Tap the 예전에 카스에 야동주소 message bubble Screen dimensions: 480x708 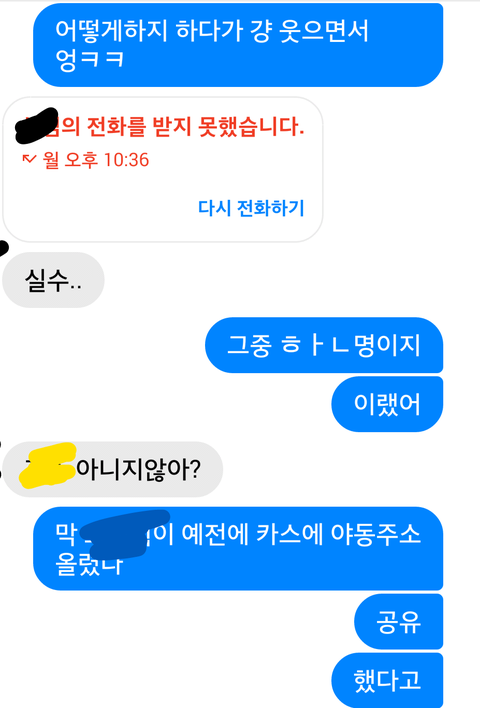pyautogui.click(x=238, y=549)
